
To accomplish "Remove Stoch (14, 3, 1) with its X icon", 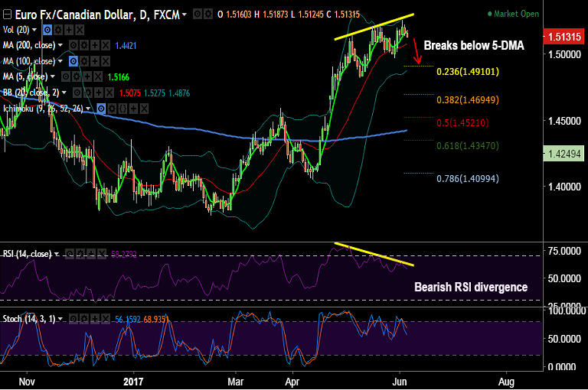I will point(106,319).
